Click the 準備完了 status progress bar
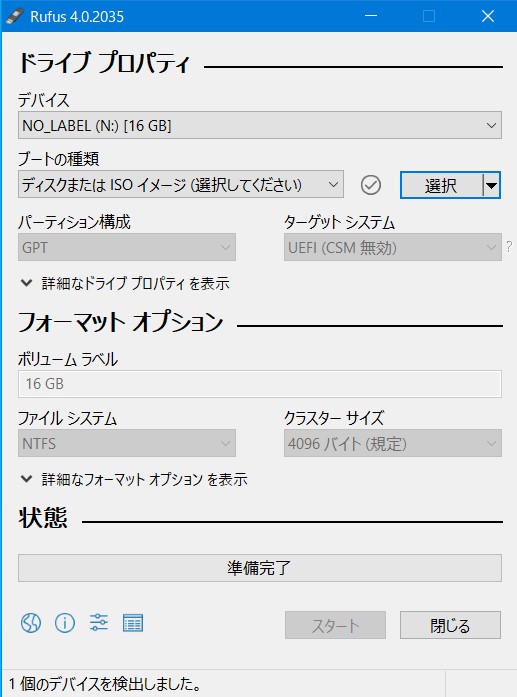The image size is (517, 697). (x=260, y=568)
